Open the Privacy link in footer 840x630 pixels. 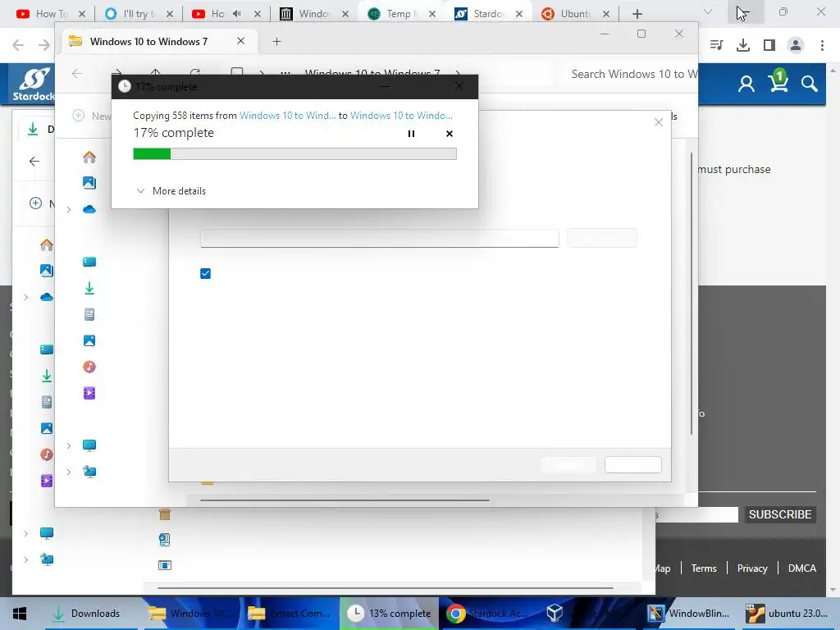[x=752, y=568]
